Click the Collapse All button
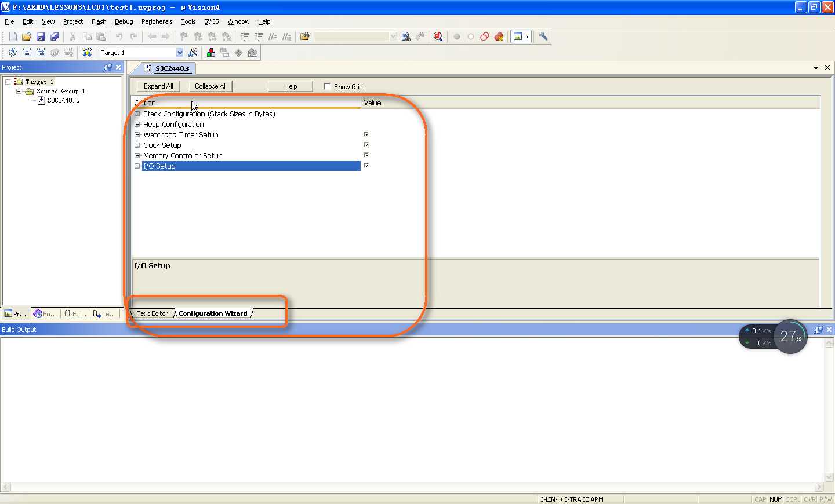835x504 pixels. point(210,86)
